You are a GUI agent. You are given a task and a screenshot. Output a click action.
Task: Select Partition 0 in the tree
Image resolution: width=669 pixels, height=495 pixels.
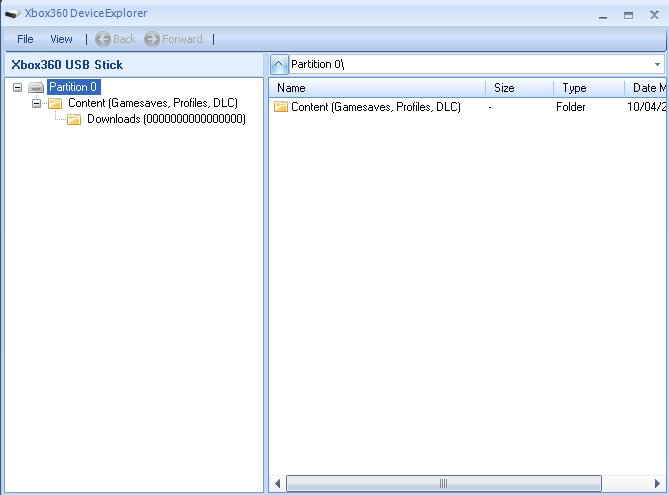click(x=73, y=87)
